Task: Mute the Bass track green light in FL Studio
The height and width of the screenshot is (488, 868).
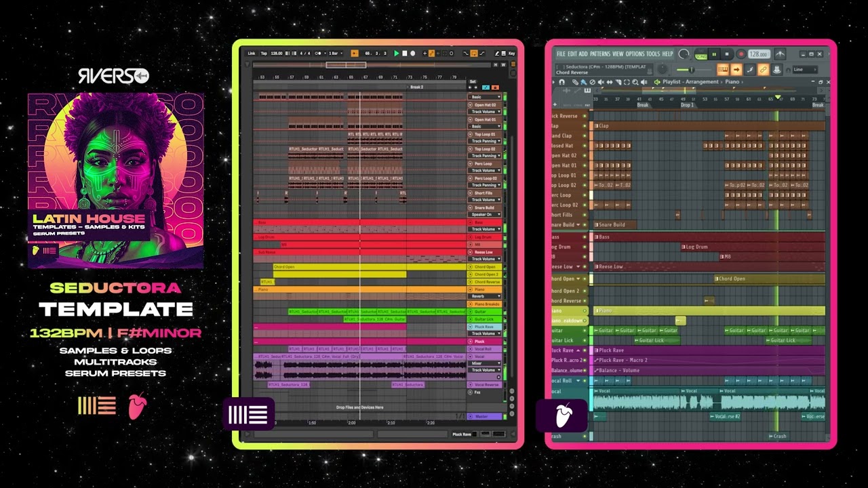Action: point(585,237)
